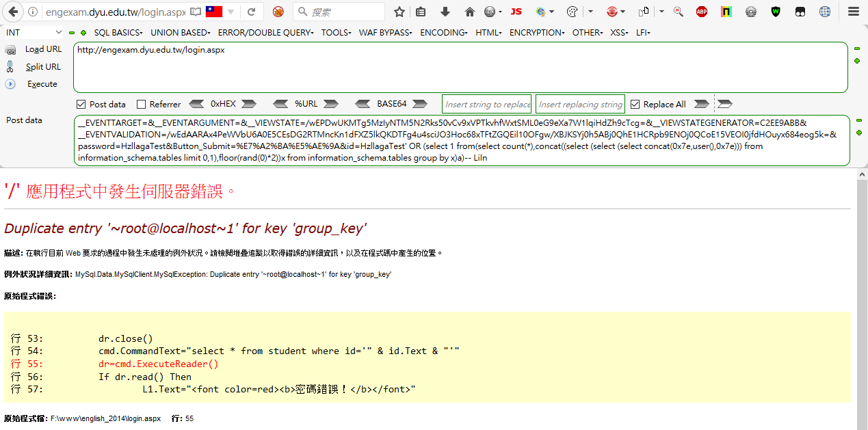Open the ERROR/DOUBLE QUERY menu
868x430 pixels.
[266, 33]
